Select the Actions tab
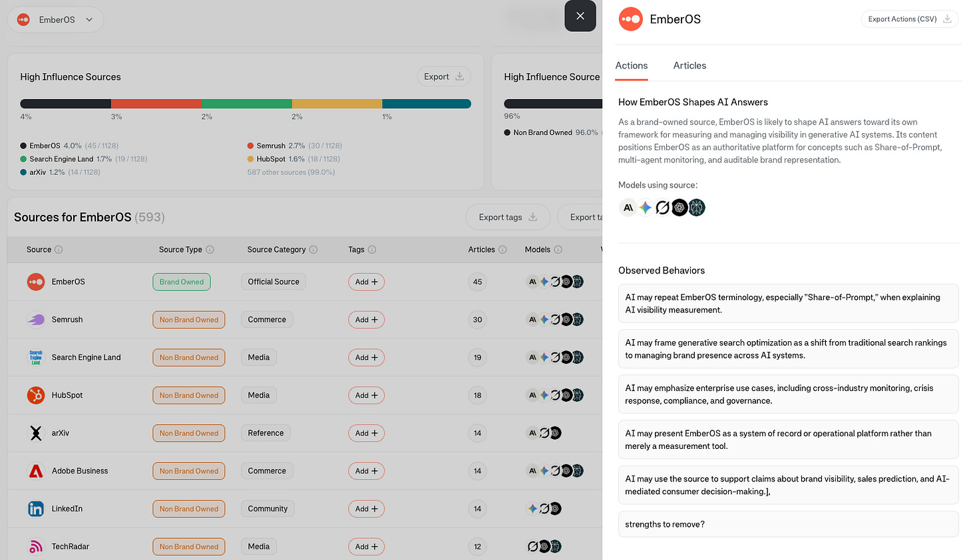969x560 pixels. (x=632, y=65)
